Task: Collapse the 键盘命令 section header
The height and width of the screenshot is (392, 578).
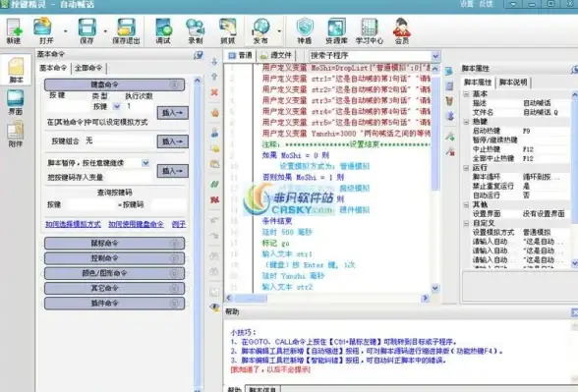Action: [x=114, y=84]
